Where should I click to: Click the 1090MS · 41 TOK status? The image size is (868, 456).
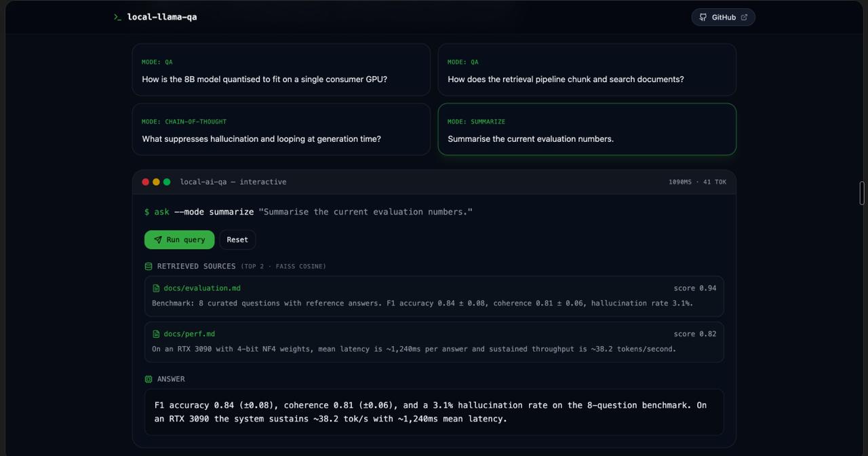(x=697, y=182)
